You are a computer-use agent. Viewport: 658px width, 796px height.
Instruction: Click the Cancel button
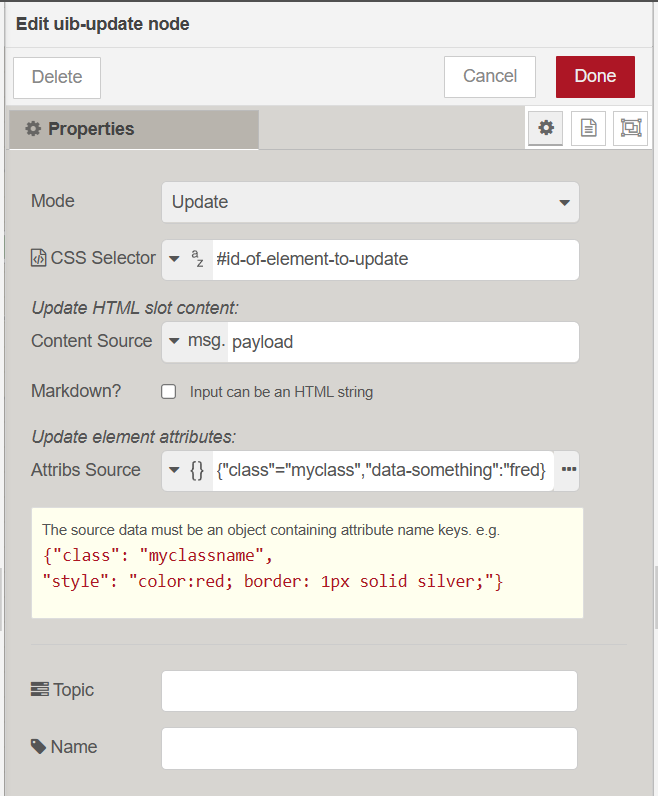(x=489, y=77)
